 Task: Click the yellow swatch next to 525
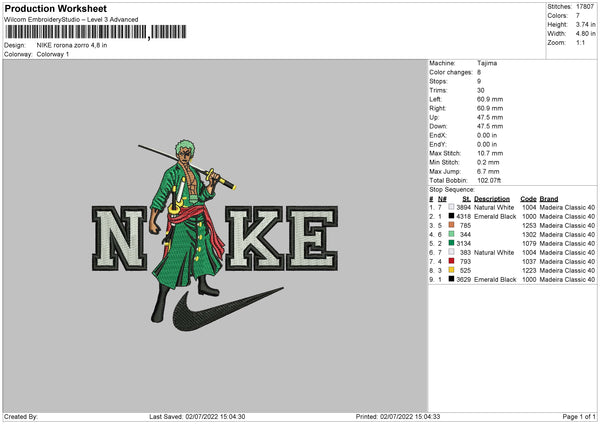tap(452, 270)
